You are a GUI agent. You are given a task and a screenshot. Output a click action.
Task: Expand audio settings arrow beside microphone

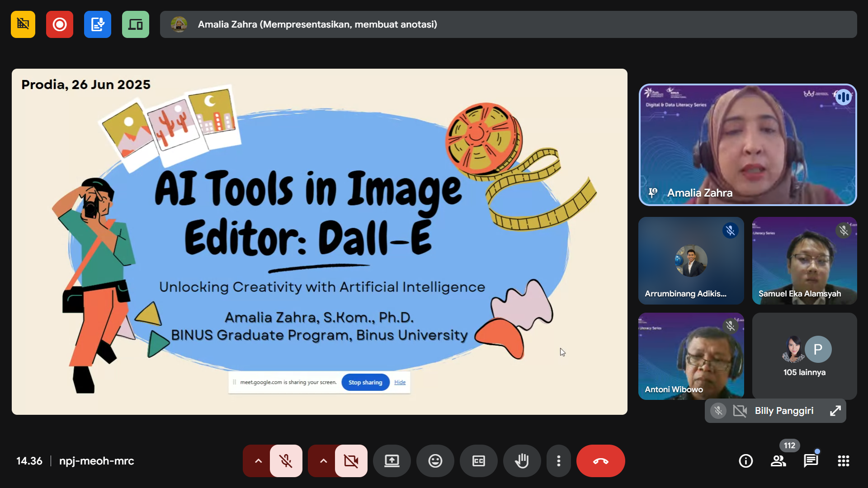pos(258,461)
